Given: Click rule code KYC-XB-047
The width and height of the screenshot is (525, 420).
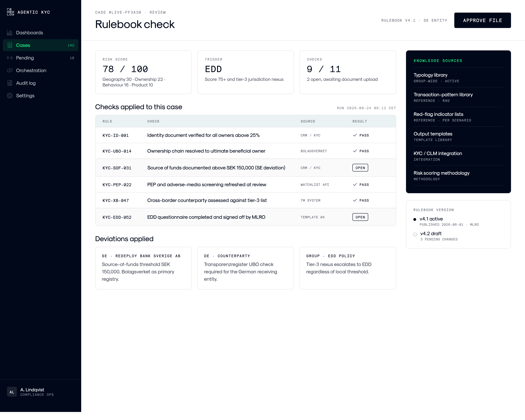Looking at the screenshot, I should (116, 201).
